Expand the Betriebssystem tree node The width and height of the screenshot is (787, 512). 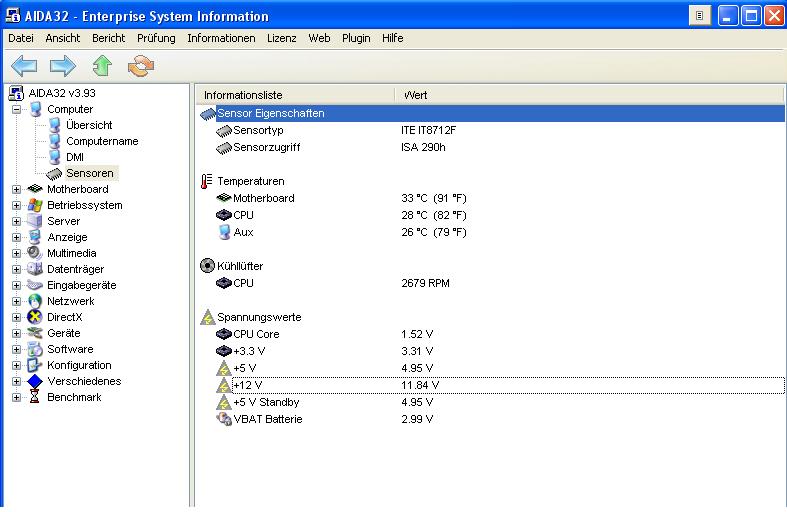17,205
